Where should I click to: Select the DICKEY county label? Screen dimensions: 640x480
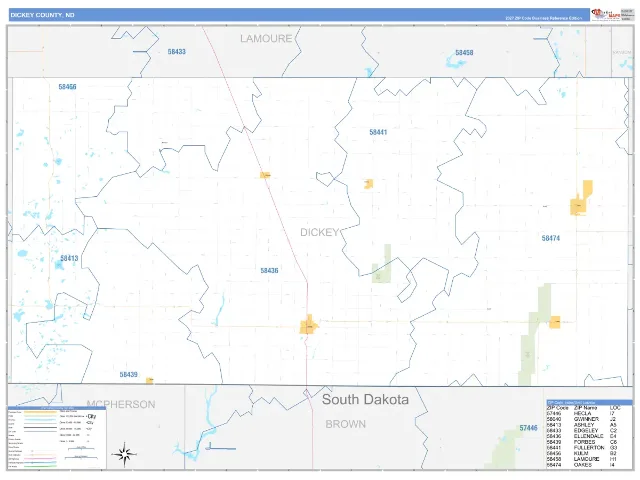coord(320,232)
